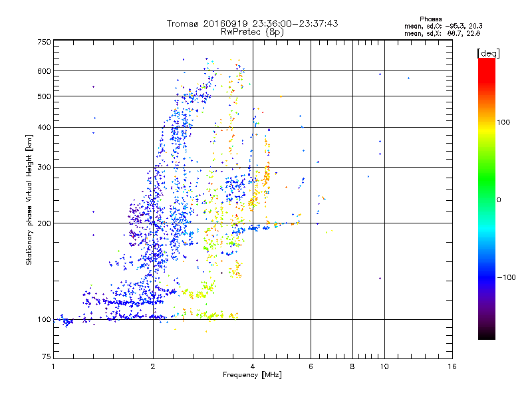Click the colorbar tick label '-100'

[506, 277]
